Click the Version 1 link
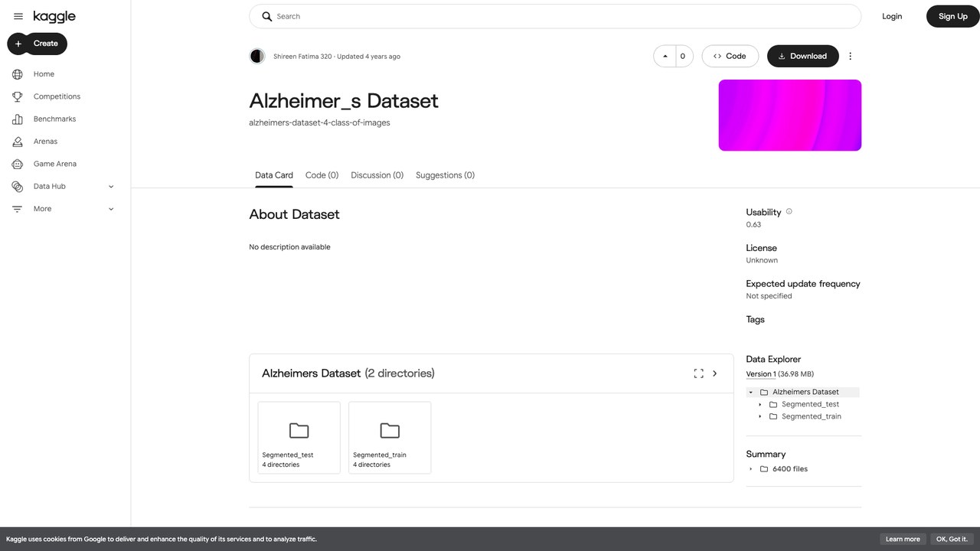 click(761, 374)
